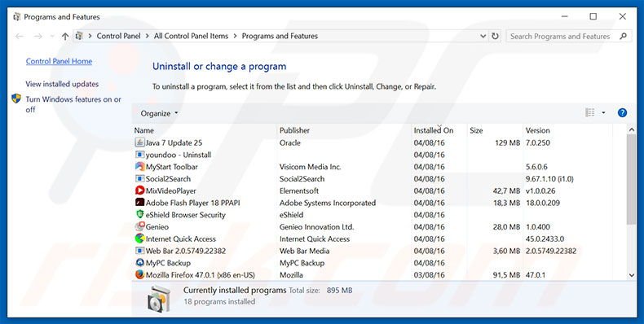Open the Organize dropdown menu
This screenshot has height=324, width=644.
(x=159, y=113)
